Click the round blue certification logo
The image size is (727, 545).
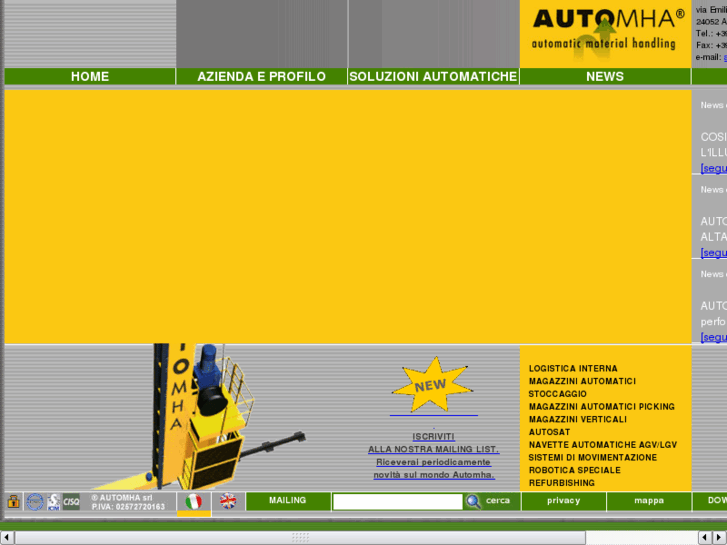pos(35,501)
